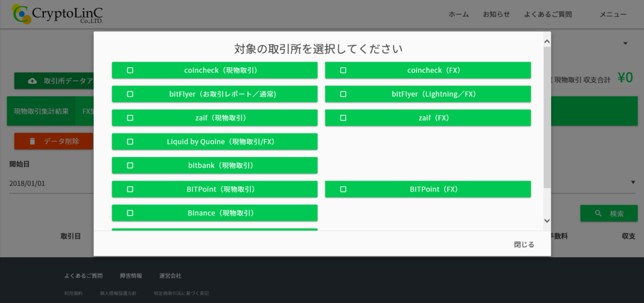This screenshot has height=303, width=644.
Task: Switch to the 現物取引集計結果 tab
Action: pos(41,111)
